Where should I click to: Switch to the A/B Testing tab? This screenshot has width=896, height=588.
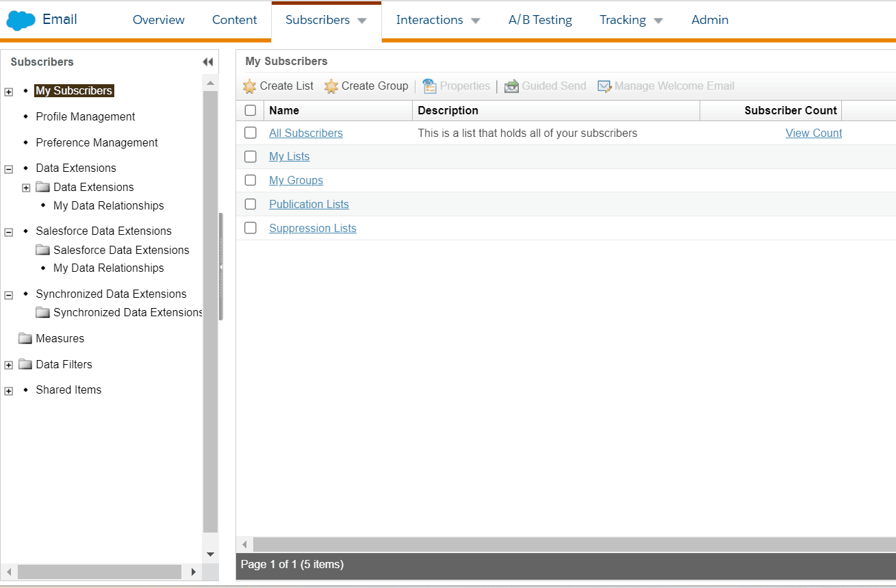point(540,19)
